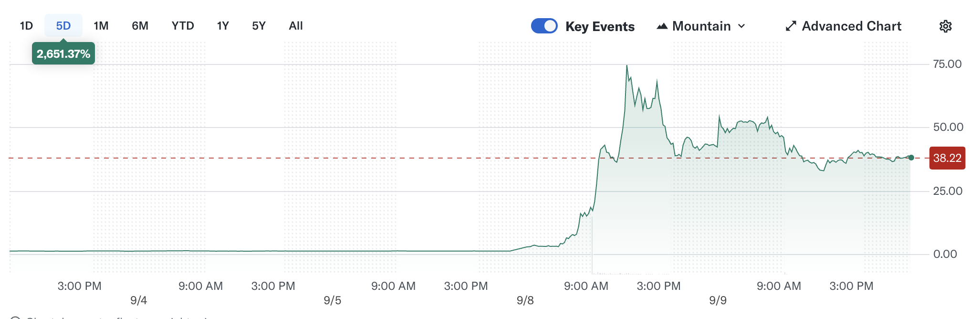The image size is (980, 319).
Task: Switch to the 6M range
Action: [x=140, y=26]
